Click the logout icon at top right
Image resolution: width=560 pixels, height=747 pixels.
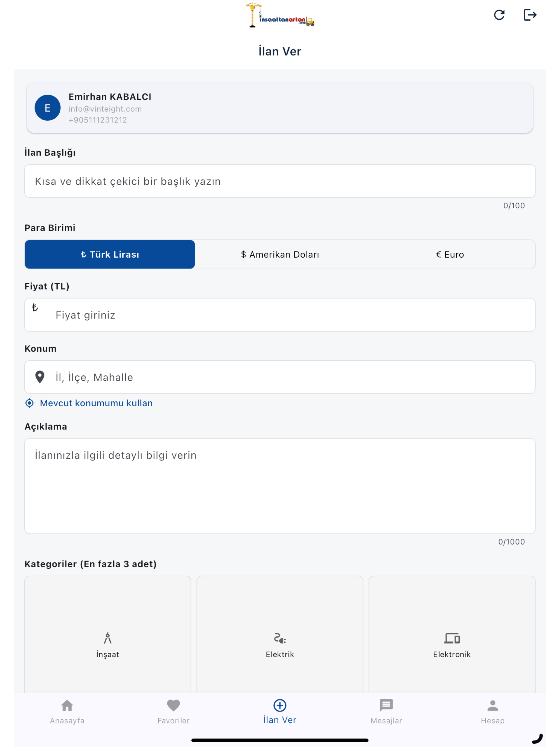tap(530, 15)
